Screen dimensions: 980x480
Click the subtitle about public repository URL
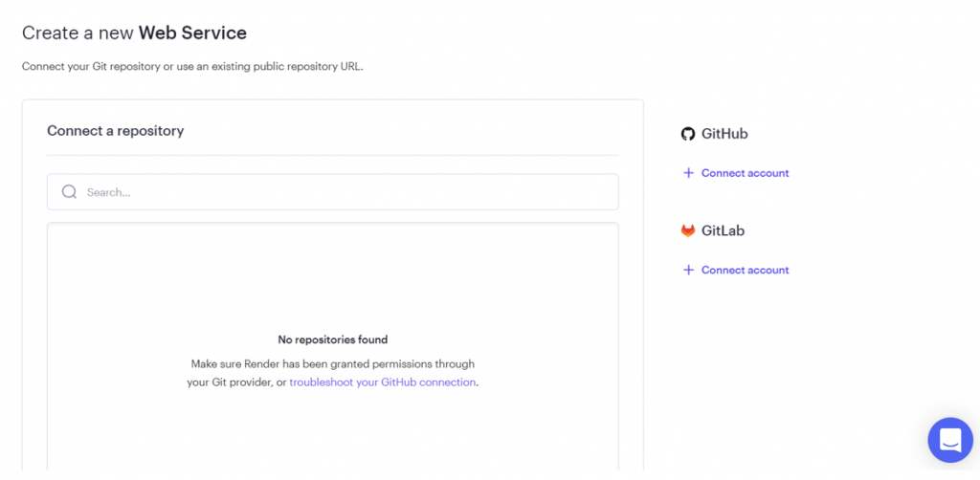click(x=192, y=67)
